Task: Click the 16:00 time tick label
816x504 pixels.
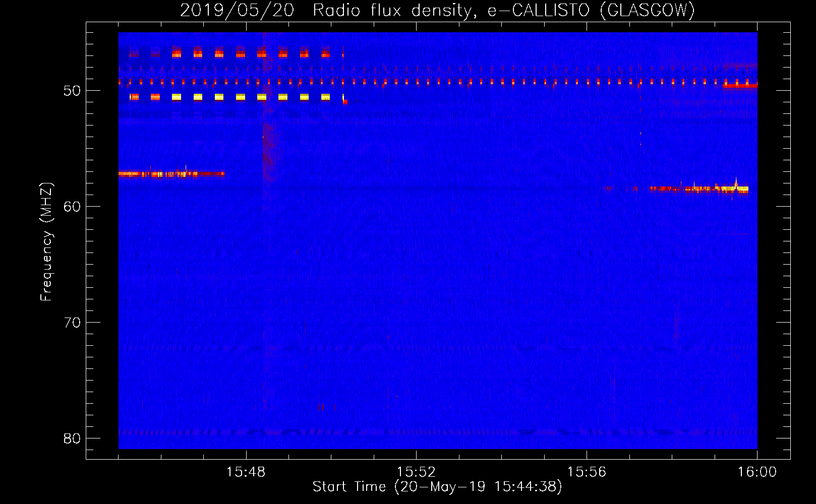Action: click(757, 472)
